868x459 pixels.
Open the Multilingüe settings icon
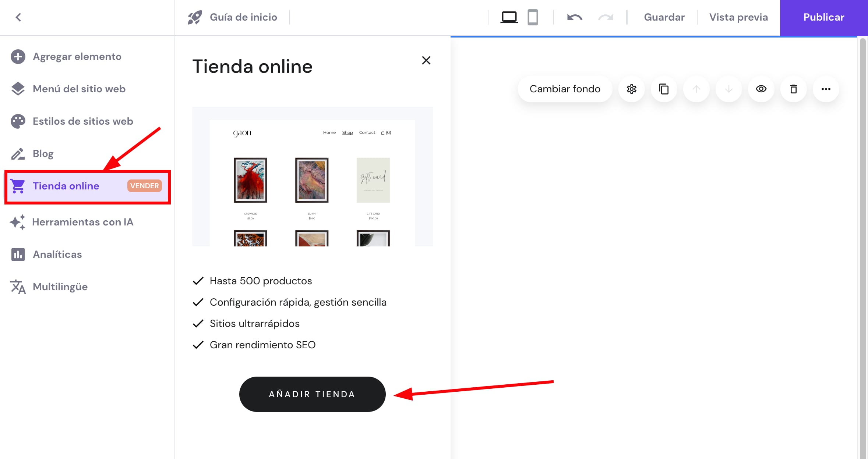(18, 287)
